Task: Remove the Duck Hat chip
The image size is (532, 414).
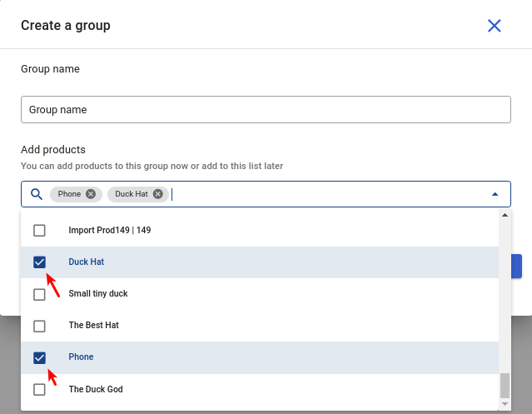Action: tap(157, 194)
